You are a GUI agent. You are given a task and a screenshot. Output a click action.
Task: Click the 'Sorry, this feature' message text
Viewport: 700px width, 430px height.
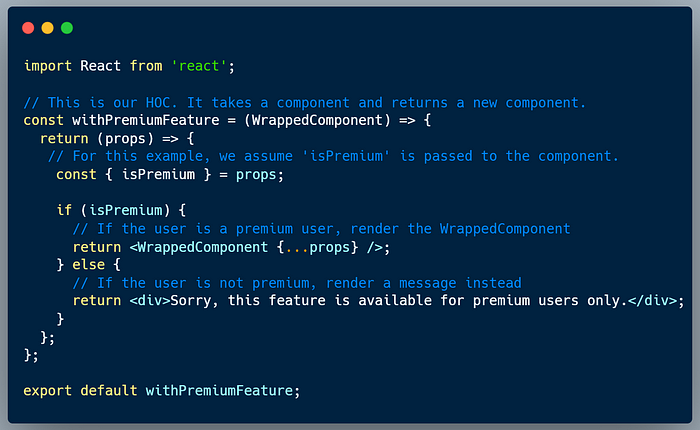point(248,301)
